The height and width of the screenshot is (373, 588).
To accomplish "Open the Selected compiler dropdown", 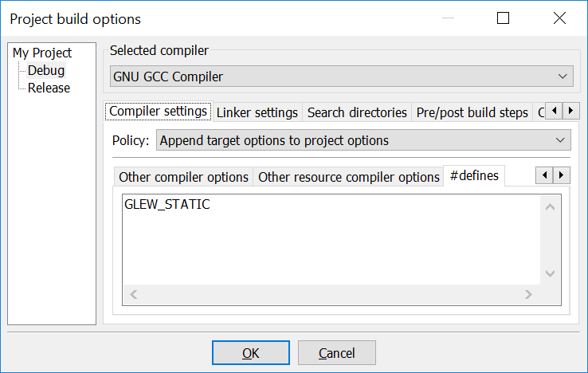I will [x=342, y=77].
